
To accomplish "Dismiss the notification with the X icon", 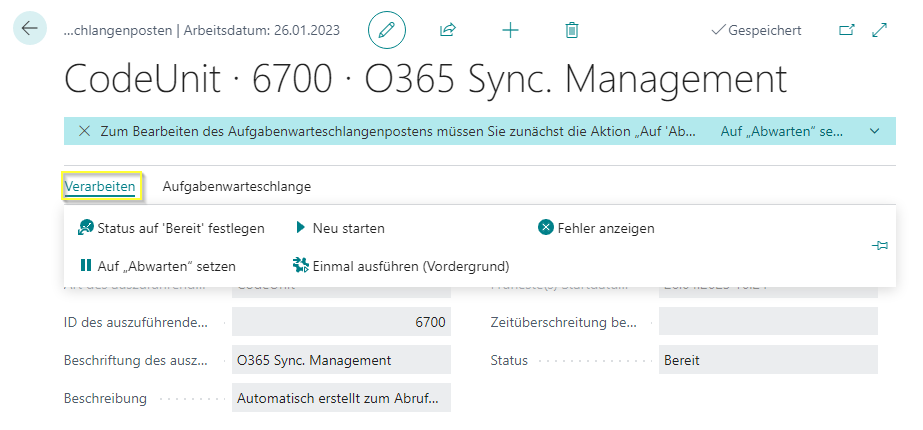I will click(84, 131).
